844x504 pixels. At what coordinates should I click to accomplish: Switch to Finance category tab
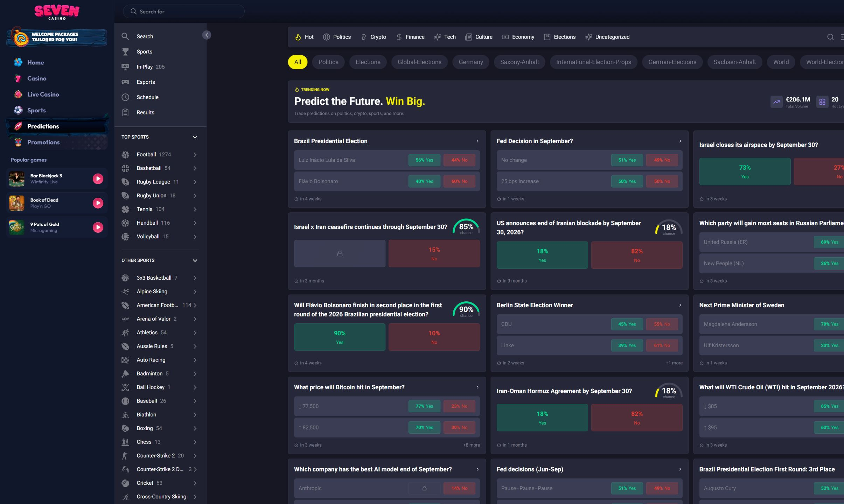point(410,37)
